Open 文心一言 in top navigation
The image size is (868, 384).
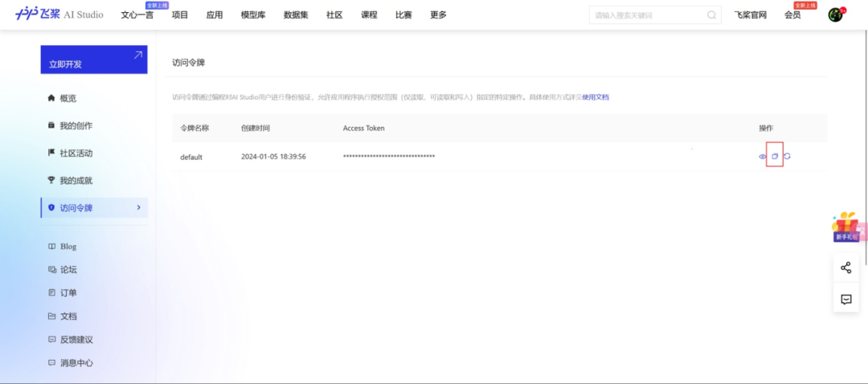pos(137,15)
